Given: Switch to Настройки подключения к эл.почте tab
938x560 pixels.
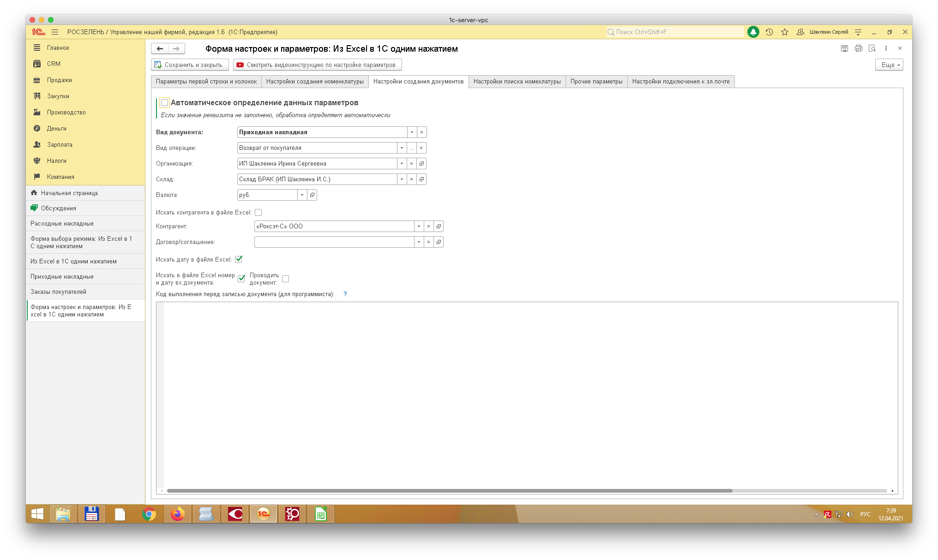Looking at the screenshot, I should click(x=681, y=82).
